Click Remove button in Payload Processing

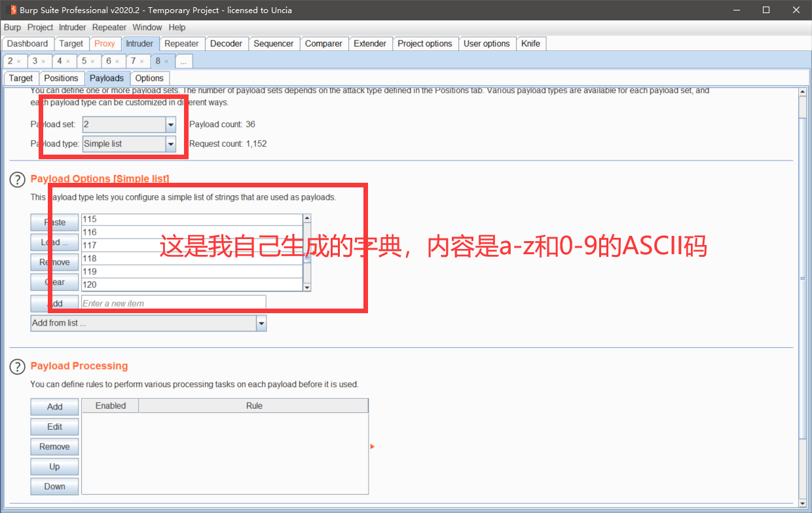[54, 447]
